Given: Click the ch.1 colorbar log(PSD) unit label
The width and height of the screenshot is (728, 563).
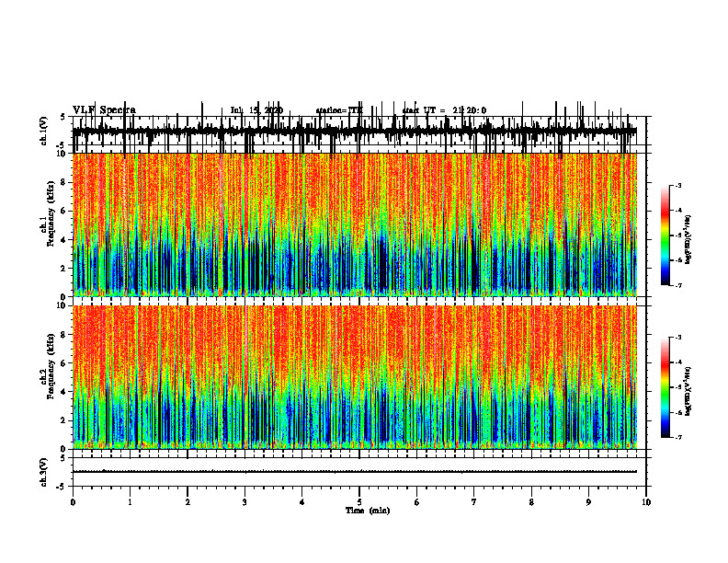Looking at the screenshot, I should coord(688,240).
